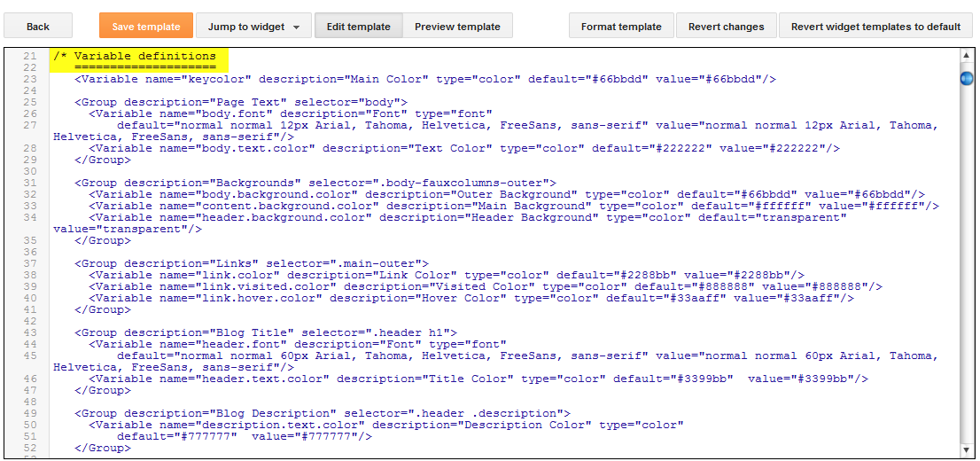The image size is (980, 461).
Task: Click the scrollbar down arrow
Action: coord(966,449)
